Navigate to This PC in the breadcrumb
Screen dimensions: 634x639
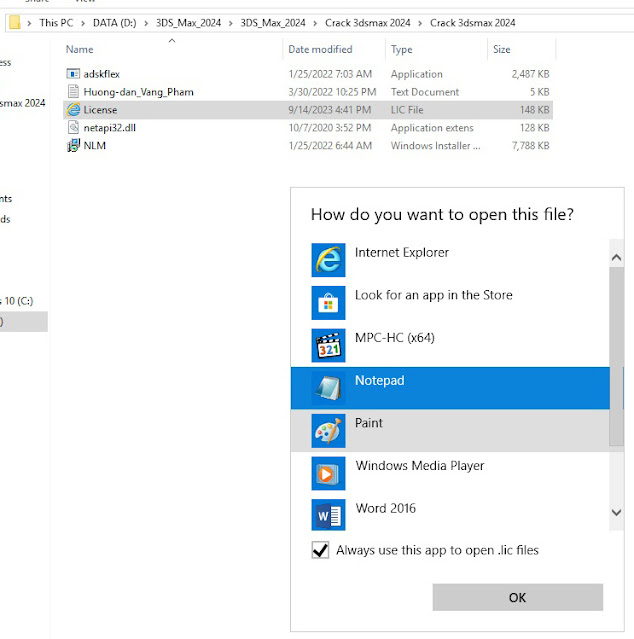pos(56,23)
